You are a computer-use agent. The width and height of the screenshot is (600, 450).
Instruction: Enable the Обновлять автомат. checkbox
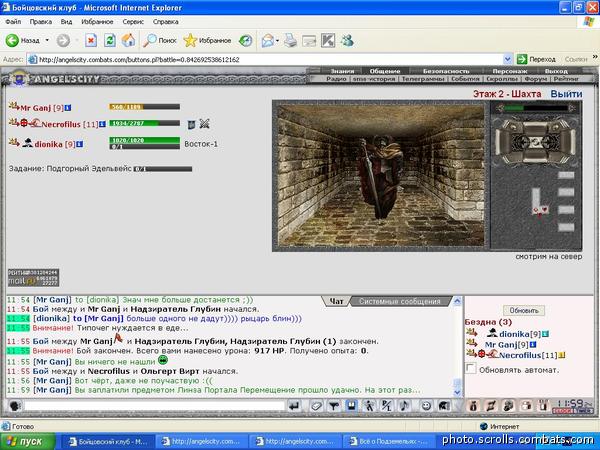[470, 369]
